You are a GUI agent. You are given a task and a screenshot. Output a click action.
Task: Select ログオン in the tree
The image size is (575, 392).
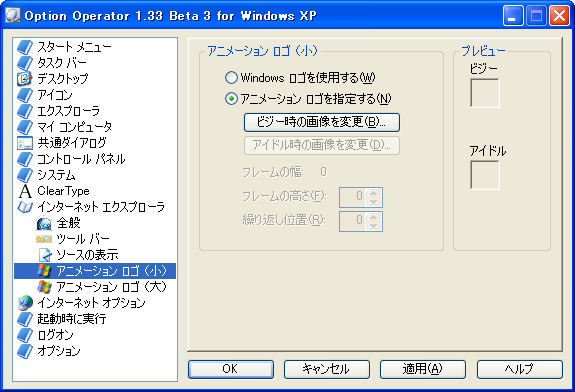pyautogui.click(x=55, y=335)
